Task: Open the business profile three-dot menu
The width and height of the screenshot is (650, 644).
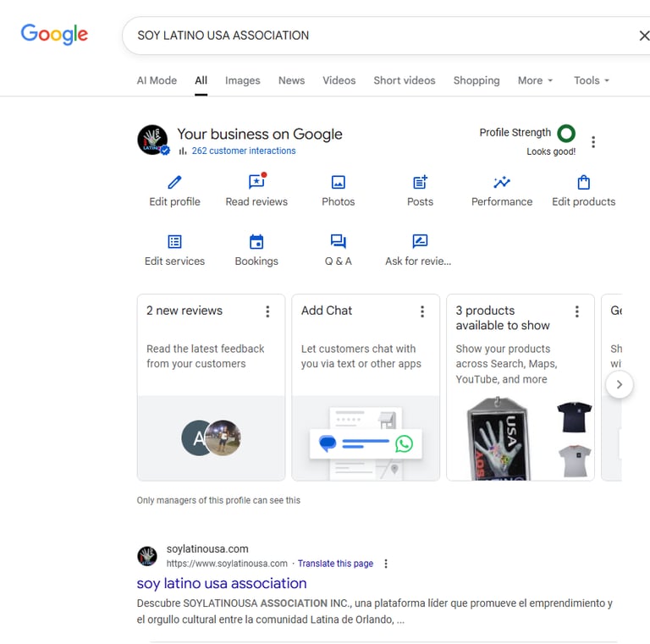Action: (593, 141)
